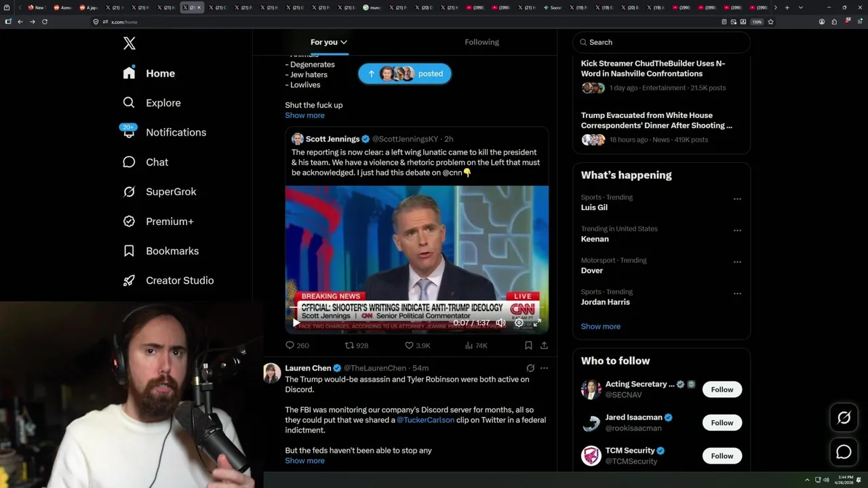The height and width of the screenshot is (488, 868).
Task: Follow Jared Isaacman
Action: pyautogui.click(x=722, y=423)
